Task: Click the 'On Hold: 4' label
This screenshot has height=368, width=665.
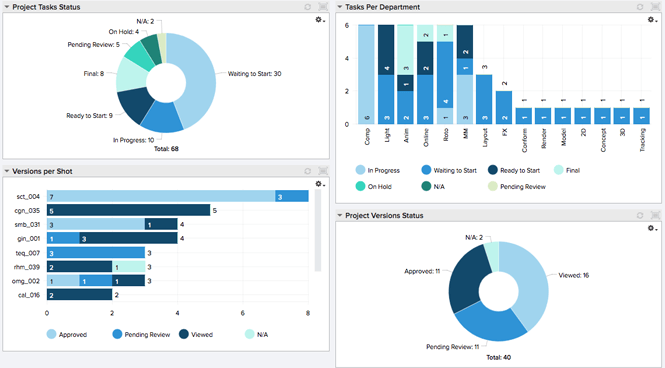Action: point(124,32)
